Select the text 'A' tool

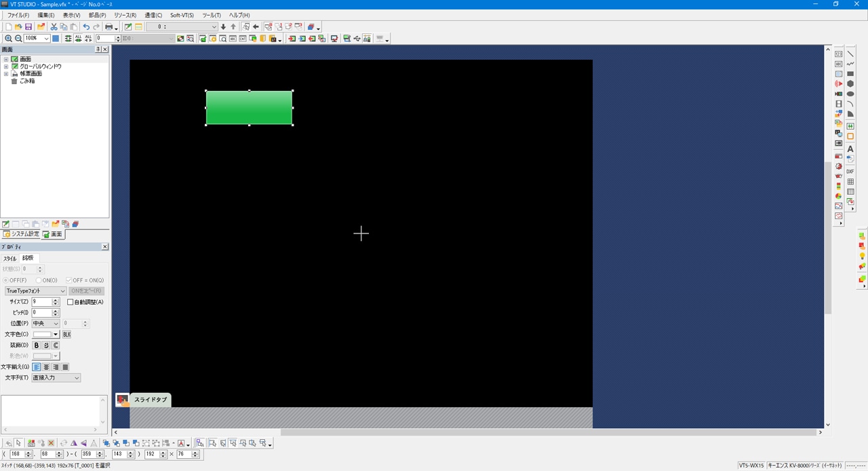[x=850, y=149]
